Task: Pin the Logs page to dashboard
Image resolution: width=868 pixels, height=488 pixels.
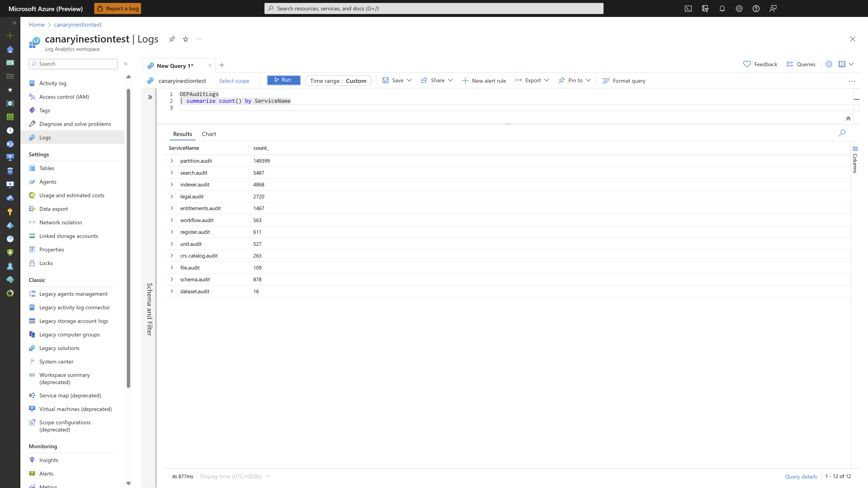Action: [x=172, y=39]
